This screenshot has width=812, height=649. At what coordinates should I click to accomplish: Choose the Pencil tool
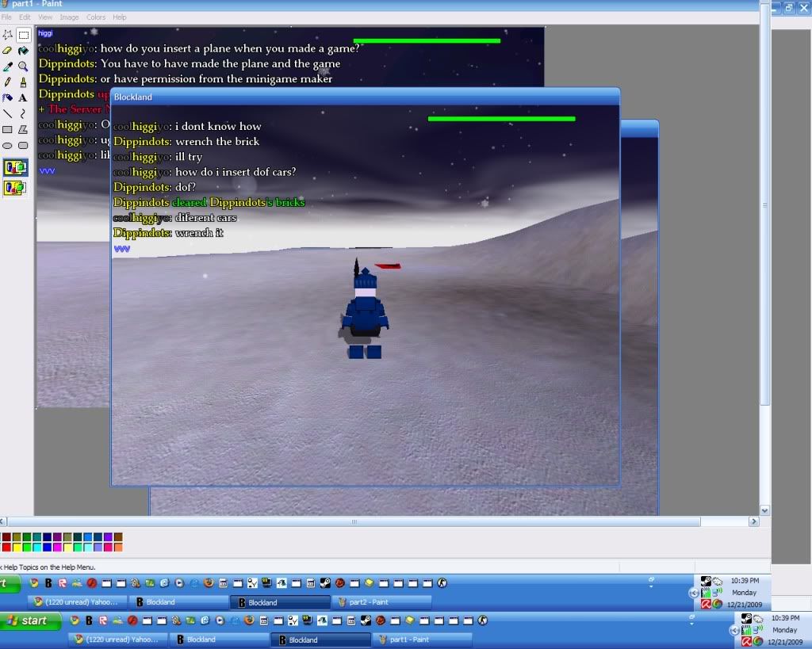pos(8,82)
